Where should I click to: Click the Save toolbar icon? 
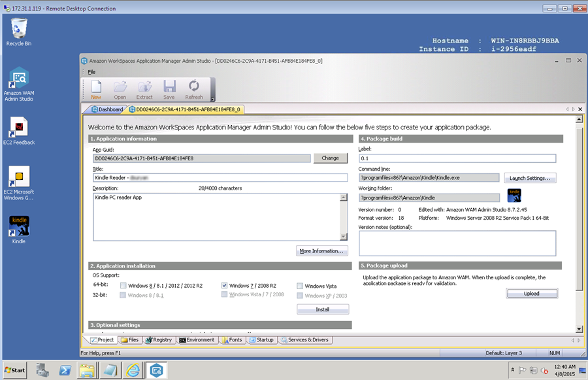169,89
